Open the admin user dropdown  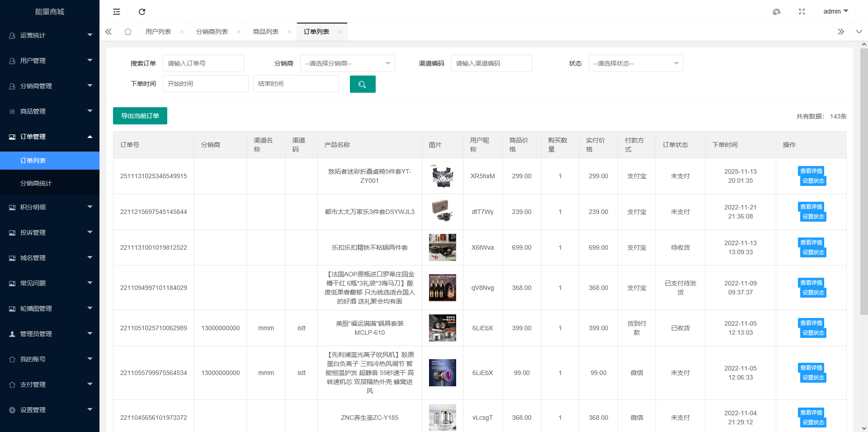pos(836,11)
